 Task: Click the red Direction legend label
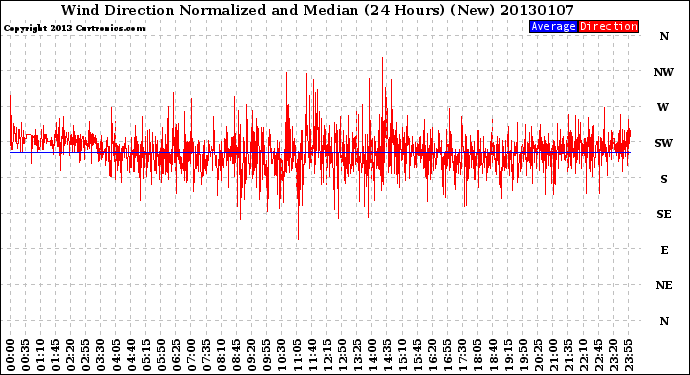608,26
